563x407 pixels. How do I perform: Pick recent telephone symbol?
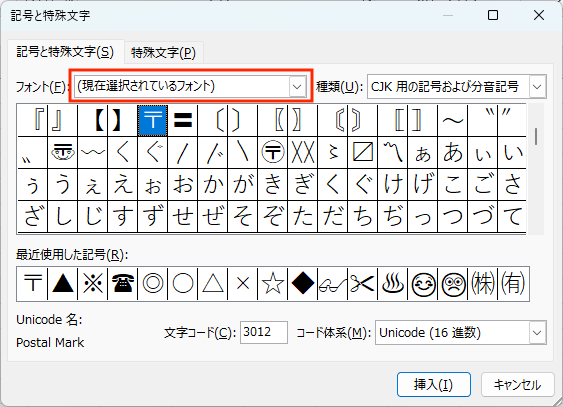click(123, 284)
